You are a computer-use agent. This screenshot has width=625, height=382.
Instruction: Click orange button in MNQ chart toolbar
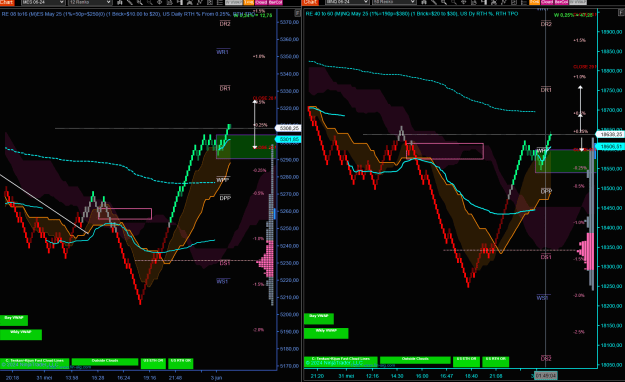coord(535,2)
